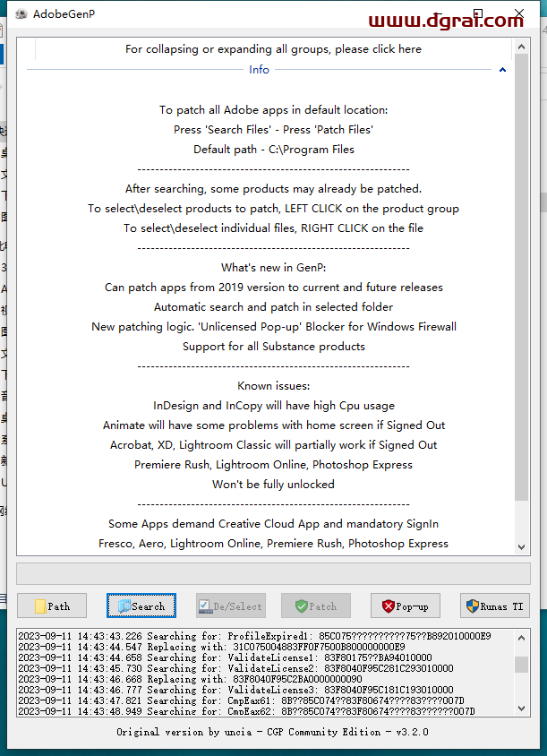This screenshot has width=547, height=756.
Task: Click log line 'Replacing with: 31C075004883FF0F'
Action: point(211,647)
